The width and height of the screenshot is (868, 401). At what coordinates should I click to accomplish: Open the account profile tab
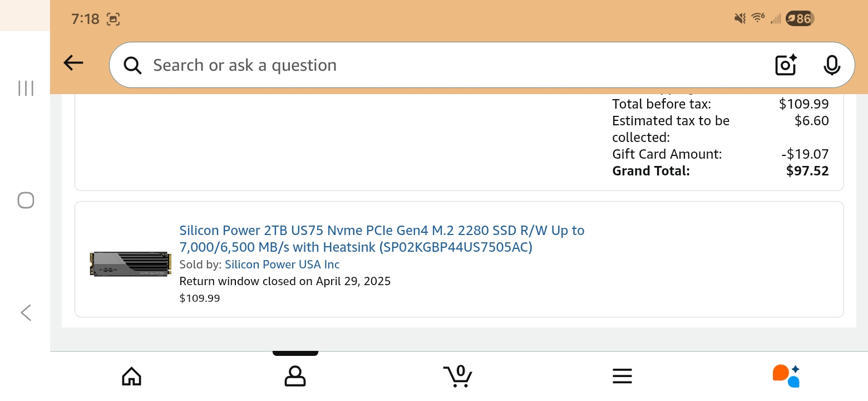click(x=295, y=376)
